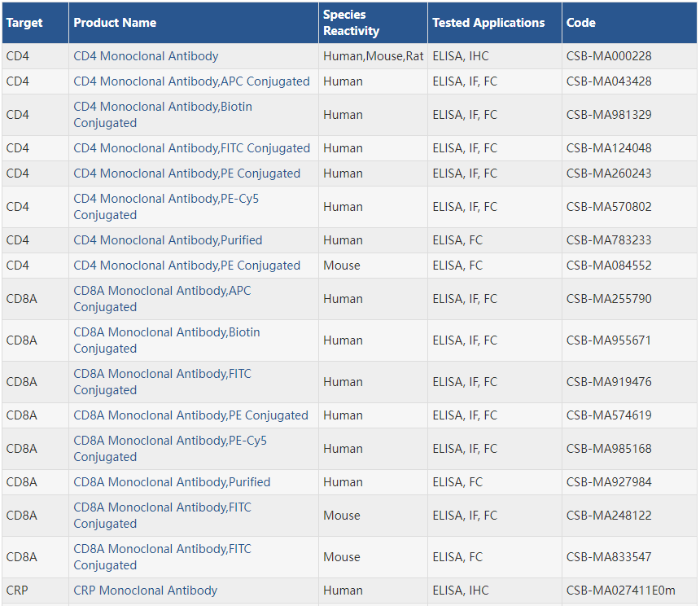Open CD4 Monoclonal Antibody,FITC Conjugated link
The width and height of the screenshot is (700, 606).
point(191,148)
